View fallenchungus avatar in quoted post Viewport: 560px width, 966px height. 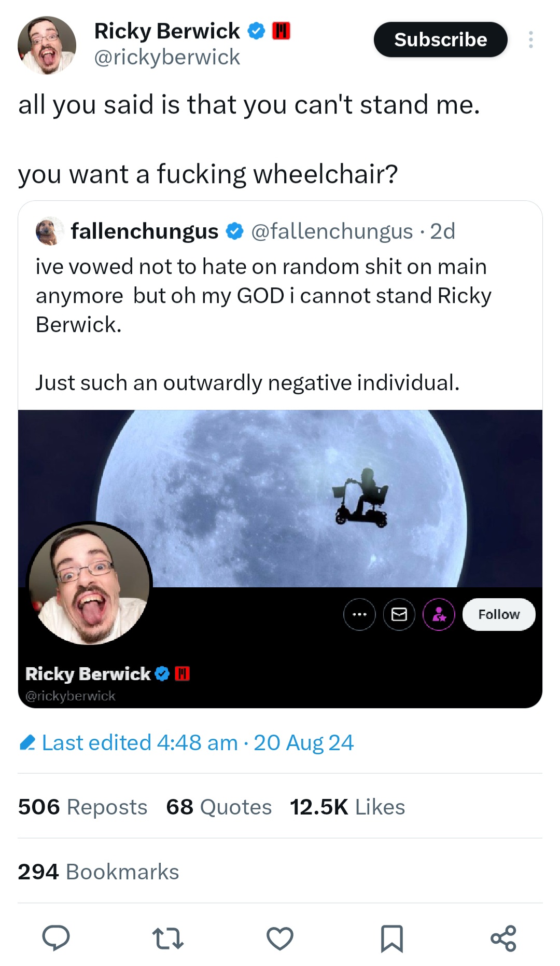point(49,231)
